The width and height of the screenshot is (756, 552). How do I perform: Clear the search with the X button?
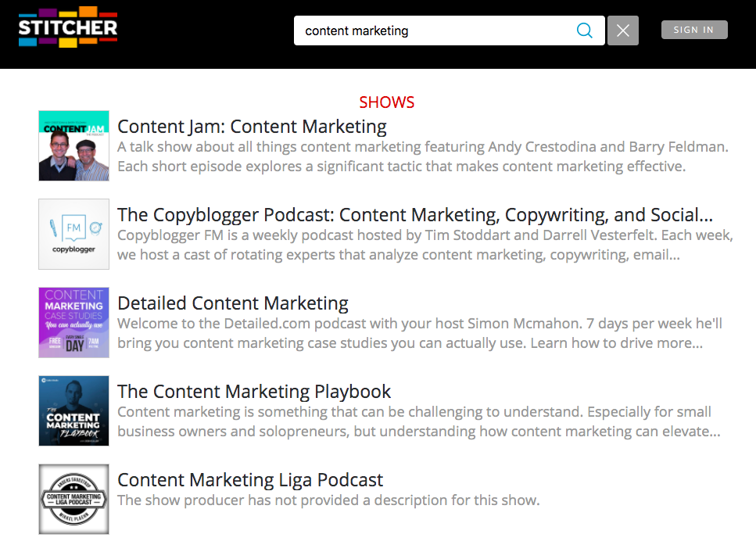tap(623, 30)
